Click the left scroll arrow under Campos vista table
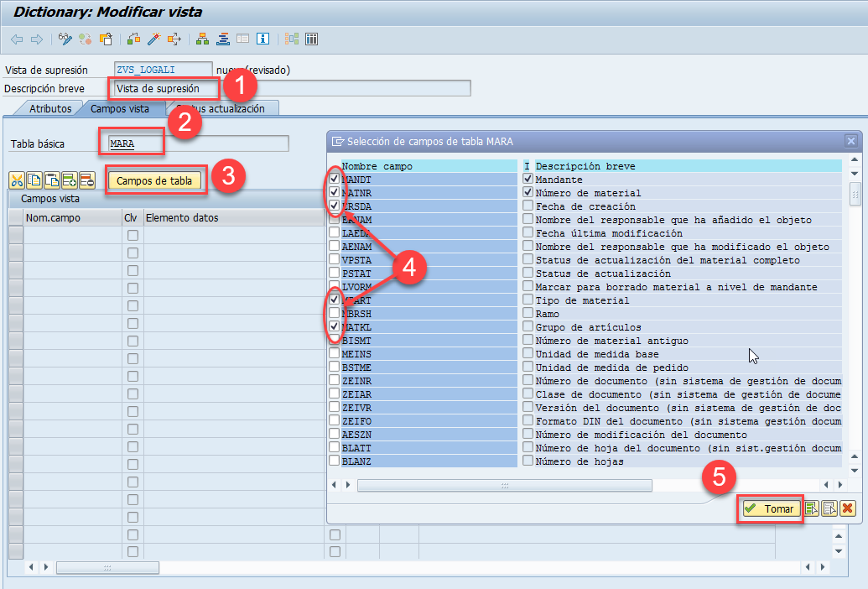The image size is (868, 589). coord(31,567)
